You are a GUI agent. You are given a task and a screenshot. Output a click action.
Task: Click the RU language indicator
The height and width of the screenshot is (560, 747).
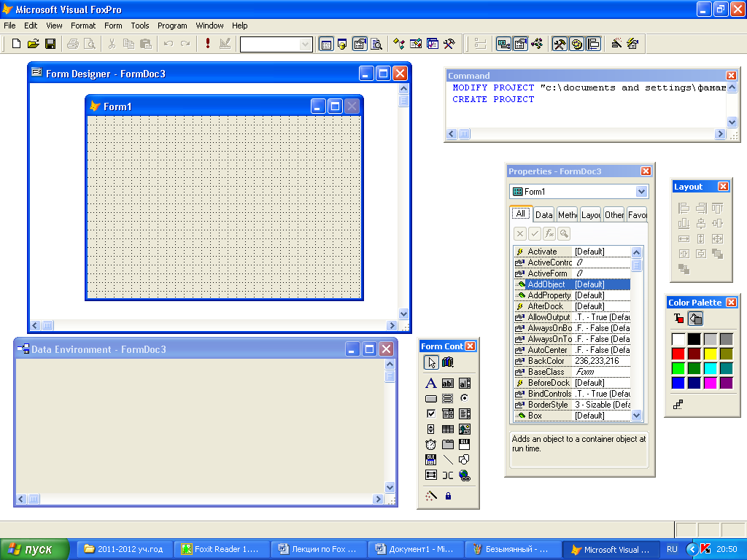[x=672, y=549]
